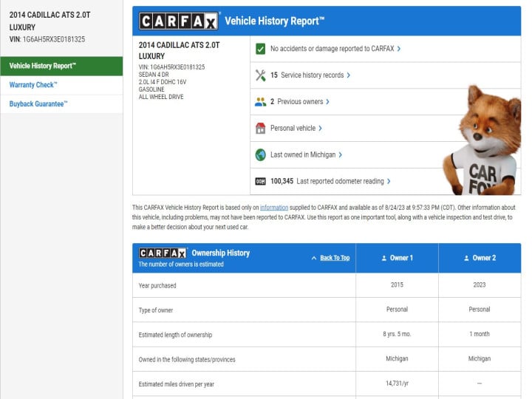The height and width of the screenshot is (399, 532).
Task: Click the 'Type of owner' row label
Action: [156, 310]
